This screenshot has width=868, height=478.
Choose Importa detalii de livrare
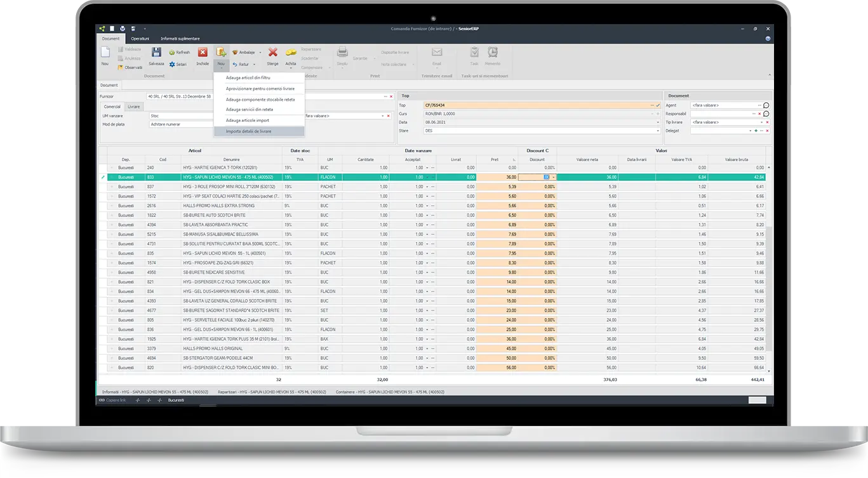click(x=259, y=131)
